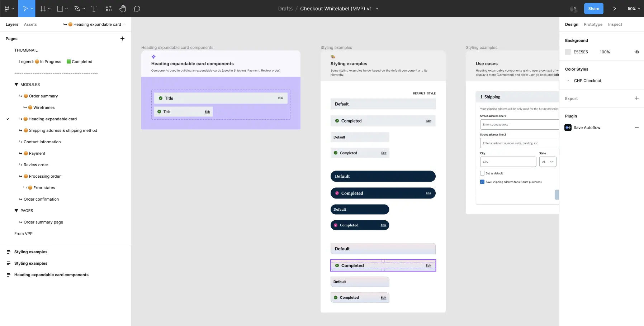Toggle Background fill visibility eye
Image resolution: width=644 pixels, height=326 pixels.
tap(637, 52)
